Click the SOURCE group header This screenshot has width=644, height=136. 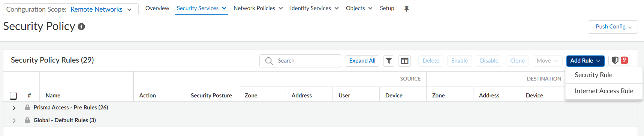coord(410,79)
